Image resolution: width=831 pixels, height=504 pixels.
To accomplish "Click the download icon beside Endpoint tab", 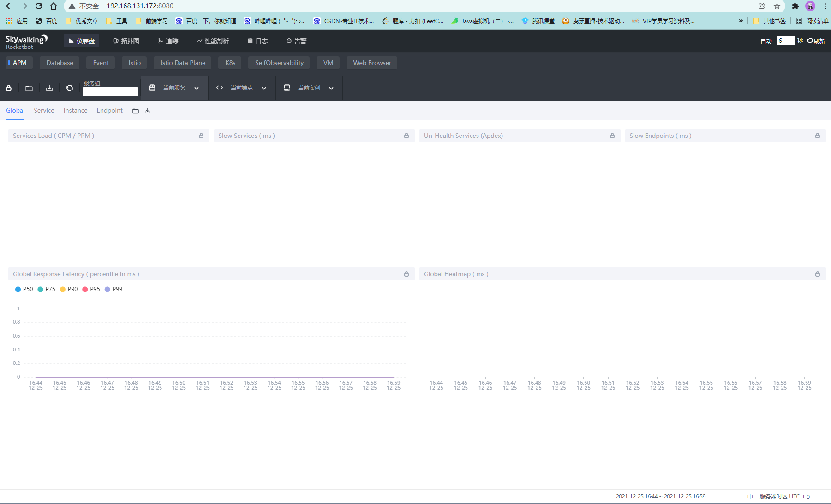I will click(x=148, y=111).
